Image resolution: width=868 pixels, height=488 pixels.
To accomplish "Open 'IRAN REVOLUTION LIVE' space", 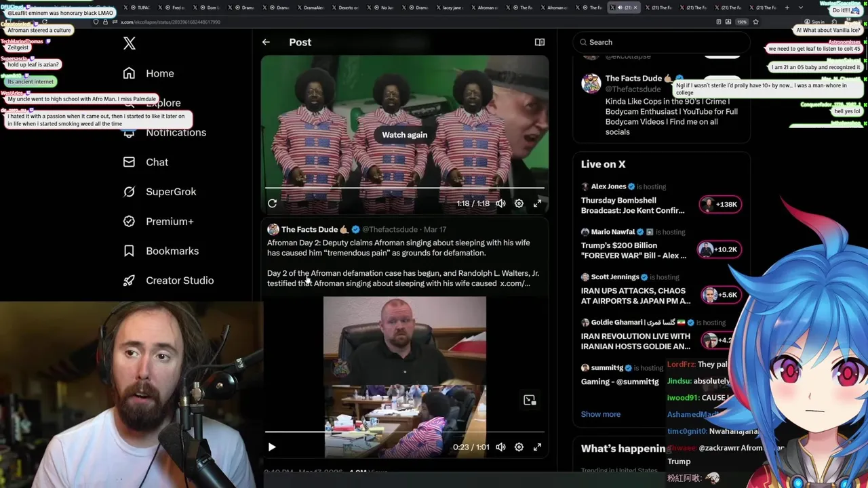I will [x=635, y=341].
